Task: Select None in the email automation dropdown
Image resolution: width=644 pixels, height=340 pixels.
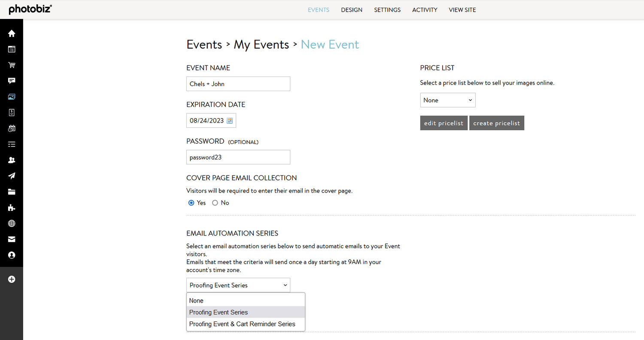Action: 196,300
